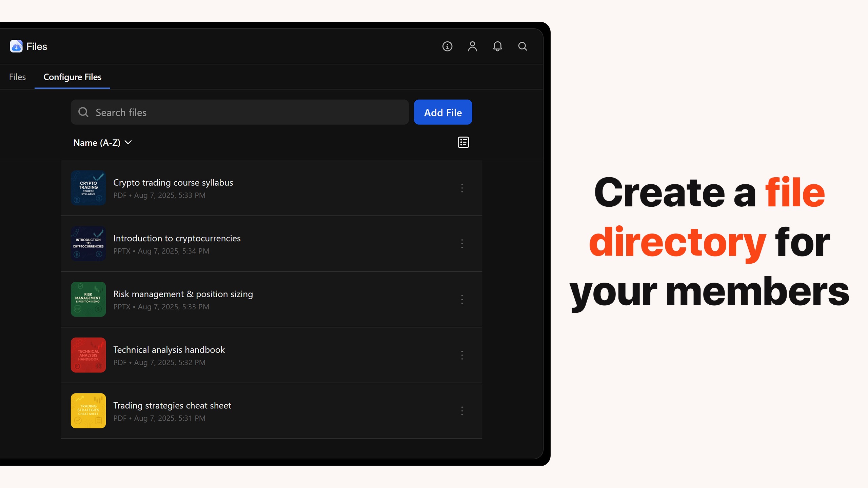
Task: Open options menu for Crypto trading course syllabus
Action: (x=462, y=188)
